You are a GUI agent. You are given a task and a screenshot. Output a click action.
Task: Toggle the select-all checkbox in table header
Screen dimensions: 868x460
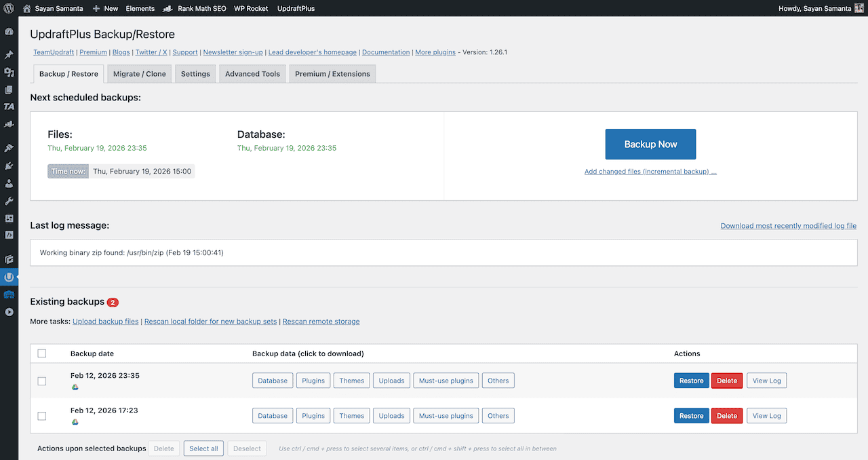coord(42,353)
